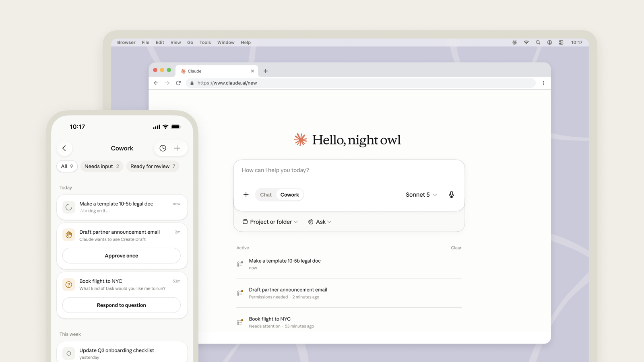Tap the hand icon on Draft partner card
This screenshot has width=644, height=362.
(69, 235)
